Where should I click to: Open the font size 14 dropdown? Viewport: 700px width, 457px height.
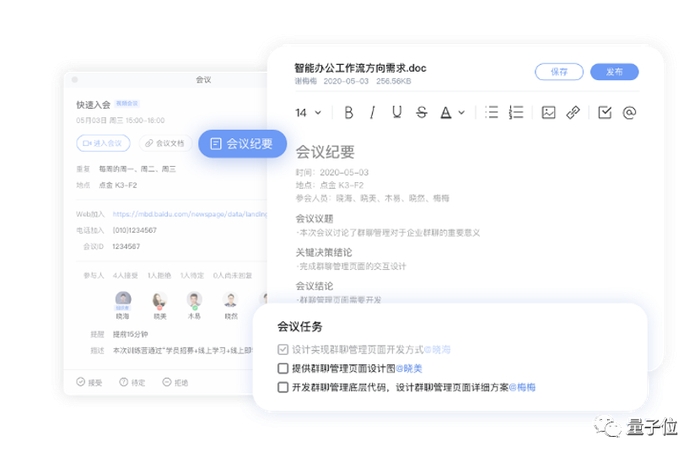click(308, 112)
